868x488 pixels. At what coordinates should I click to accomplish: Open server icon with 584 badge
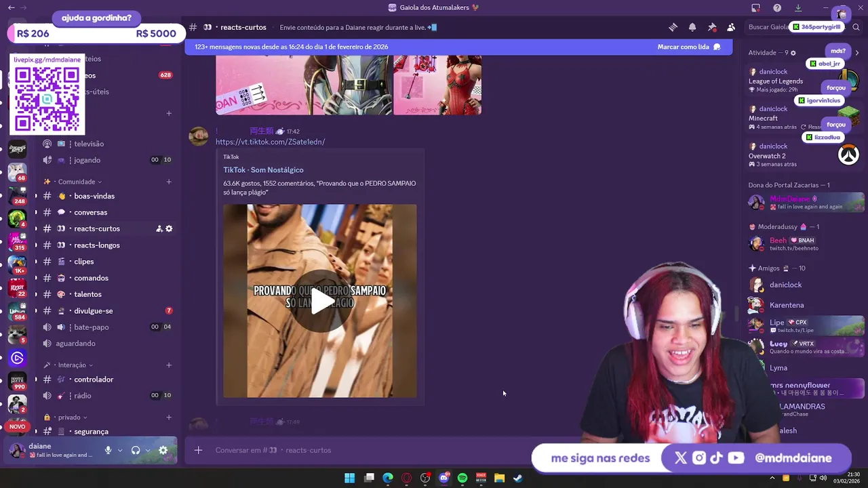[17, 312]
